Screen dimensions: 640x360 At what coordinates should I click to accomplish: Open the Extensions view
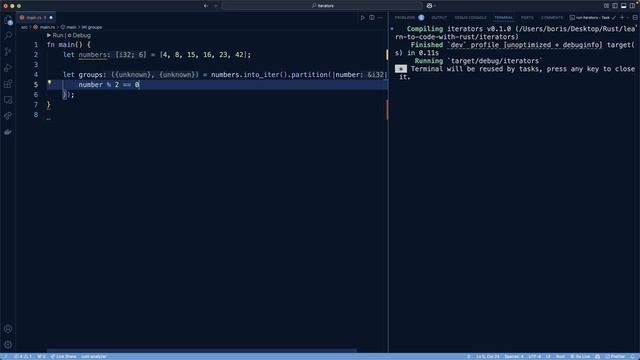[x=8, y=84]
